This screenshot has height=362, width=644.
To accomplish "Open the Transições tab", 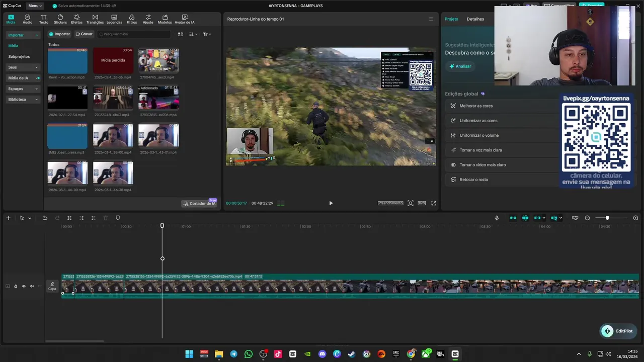I will pyautogui.click(x=95, y=19).
